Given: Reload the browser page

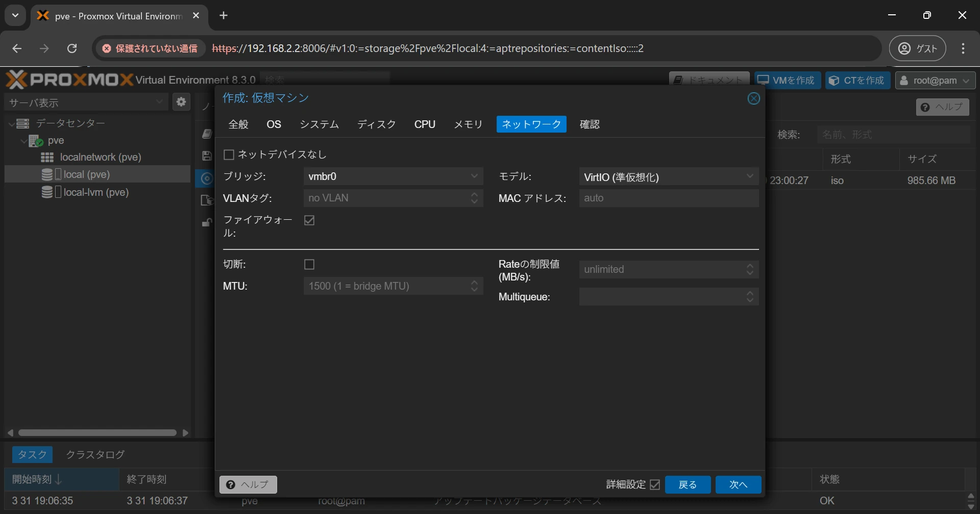Looking at the screenshot, I should click(72, 48).
